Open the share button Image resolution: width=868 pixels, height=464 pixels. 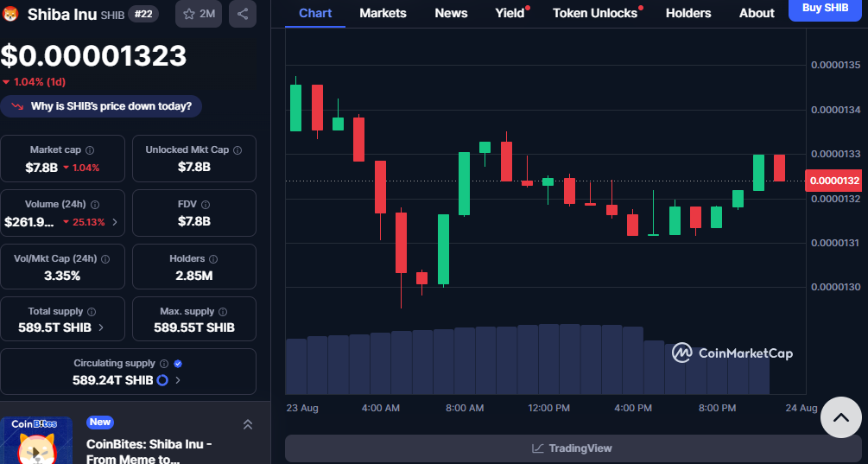tap(243, 14)
